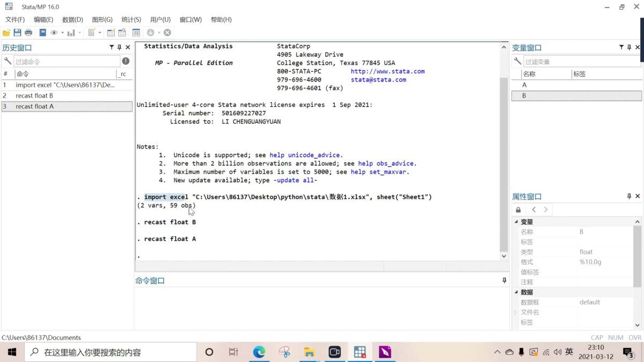The image size is (644, 362).
Task: Click the Break stop icon in toolbar
Action: (167, 33)
